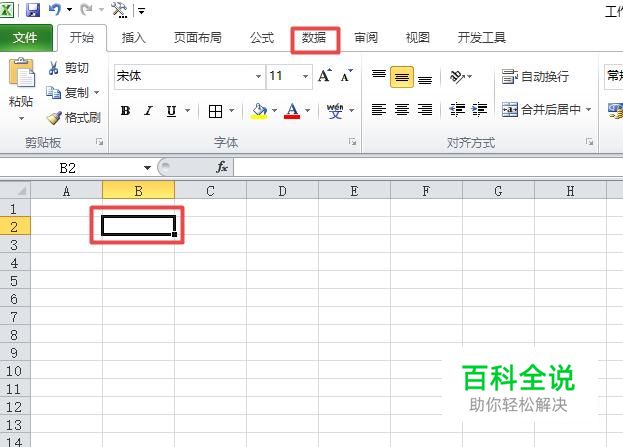Click the Increase Font Size icon
This screenshot has height=447, width=623.
[x=325, y=75]
